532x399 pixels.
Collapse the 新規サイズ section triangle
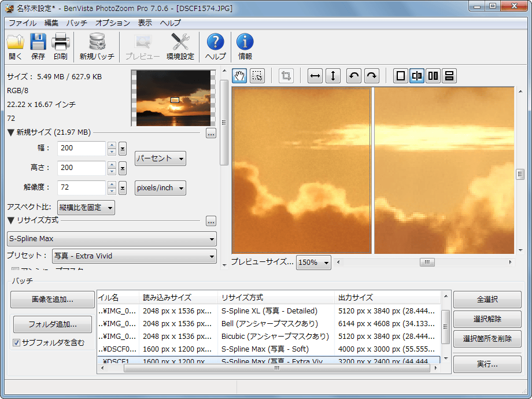click(x=10, y=132)
